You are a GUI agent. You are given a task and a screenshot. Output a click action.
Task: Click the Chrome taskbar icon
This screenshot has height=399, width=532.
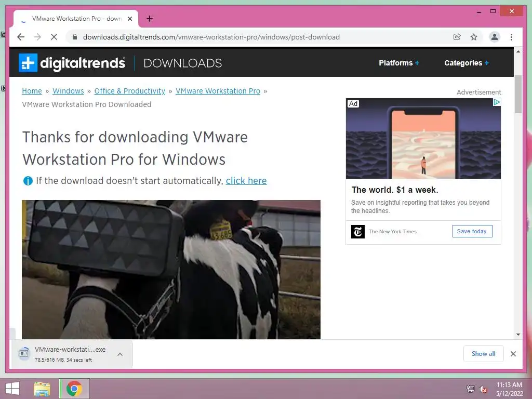click(x=74, y=389)
